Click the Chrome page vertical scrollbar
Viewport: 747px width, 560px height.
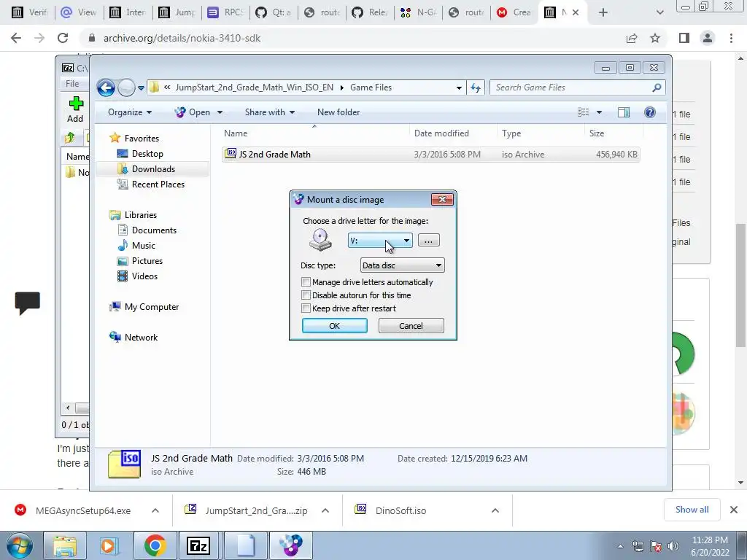[740, 286]
